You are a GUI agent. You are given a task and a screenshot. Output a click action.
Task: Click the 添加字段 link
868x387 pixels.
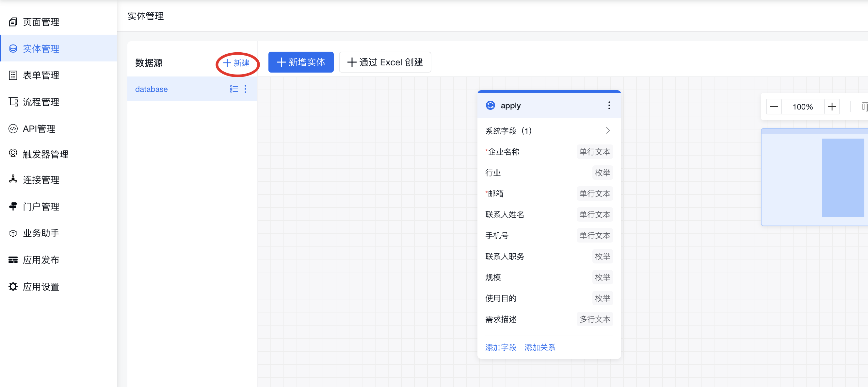coord(501,347)
